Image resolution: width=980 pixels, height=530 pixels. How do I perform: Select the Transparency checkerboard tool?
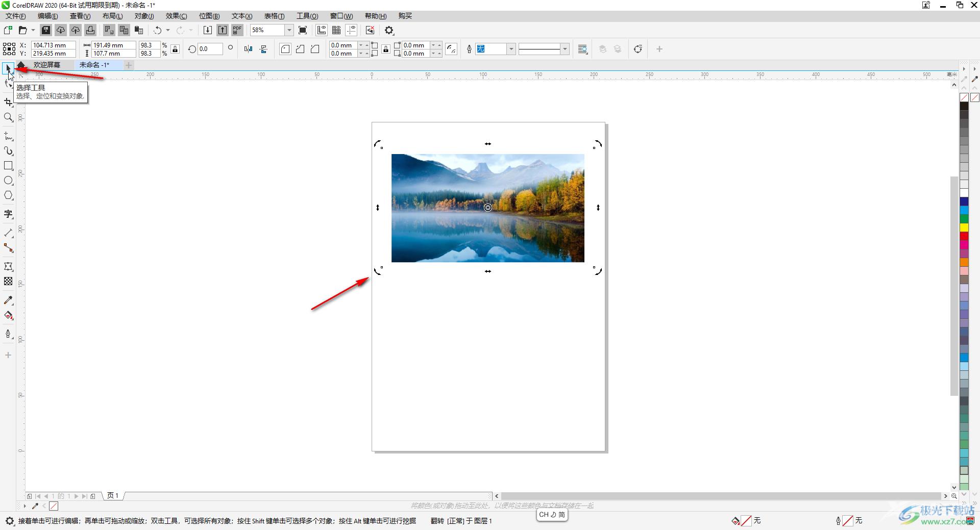[8, 281]
